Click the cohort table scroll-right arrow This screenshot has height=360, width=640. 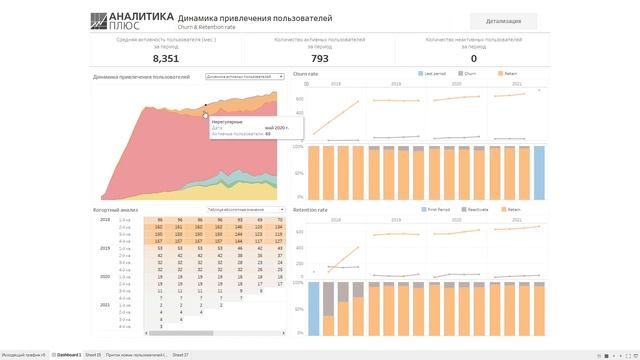[283, 333]
